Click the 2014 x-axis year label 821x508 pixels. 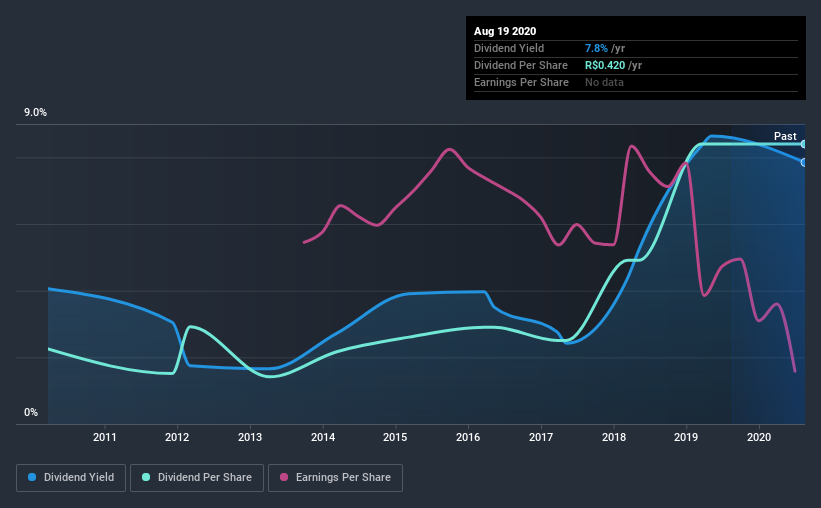point(323,437)
